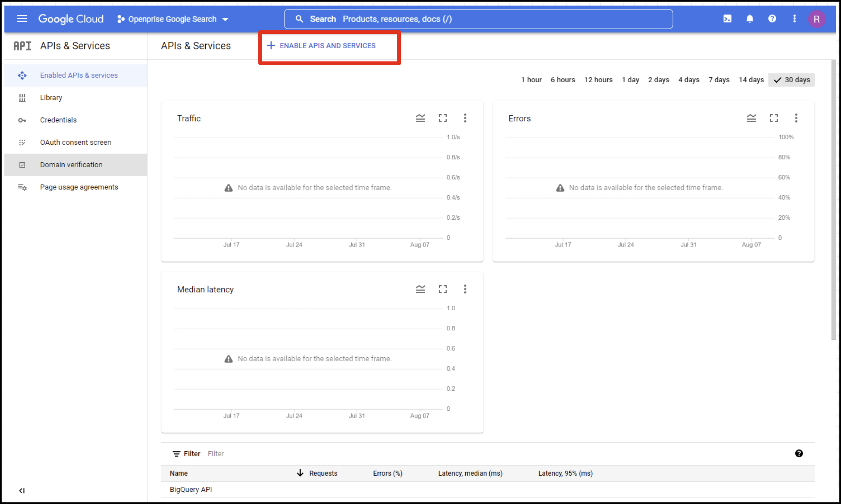Sort by Errors (%) column
This screenshot has height=504, width=841.
(388, 473)
